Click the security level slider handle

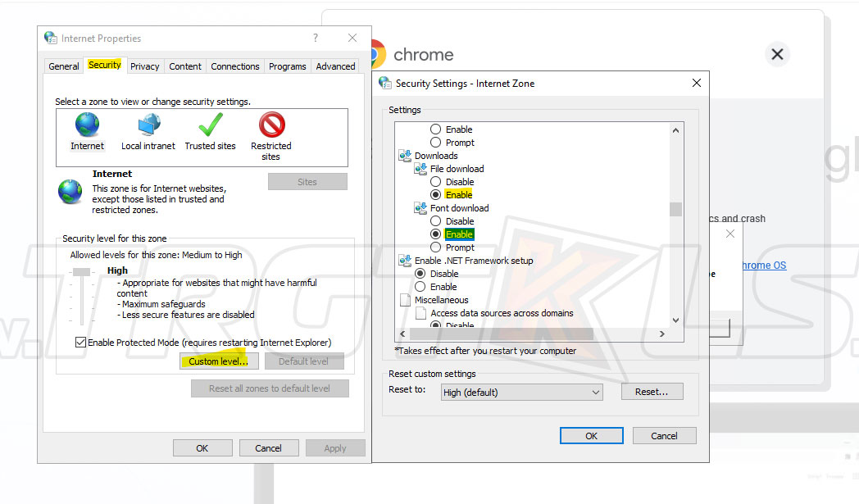81,272
